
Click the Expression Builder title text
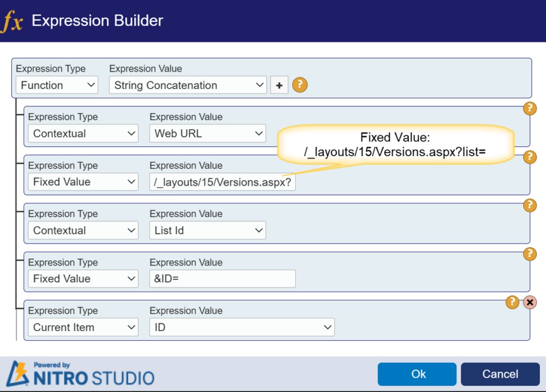(98, 21)
